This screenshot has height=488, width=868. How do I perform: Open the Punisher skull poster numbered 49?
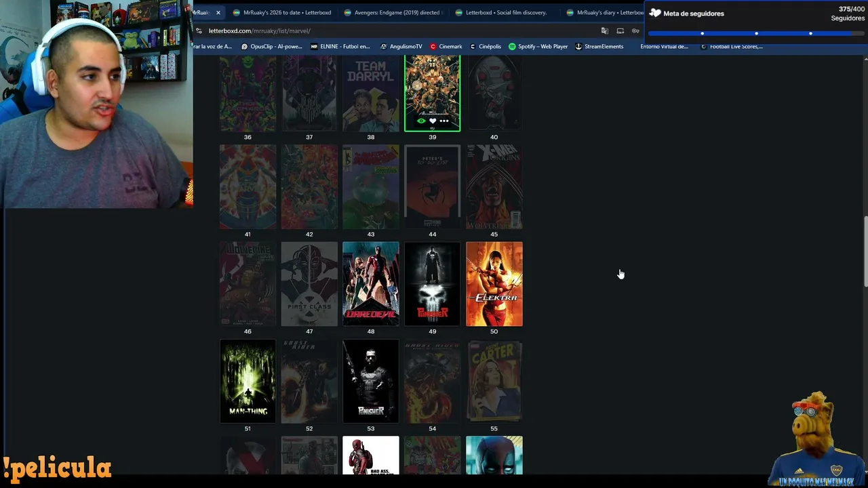click(x=433, y=284)
